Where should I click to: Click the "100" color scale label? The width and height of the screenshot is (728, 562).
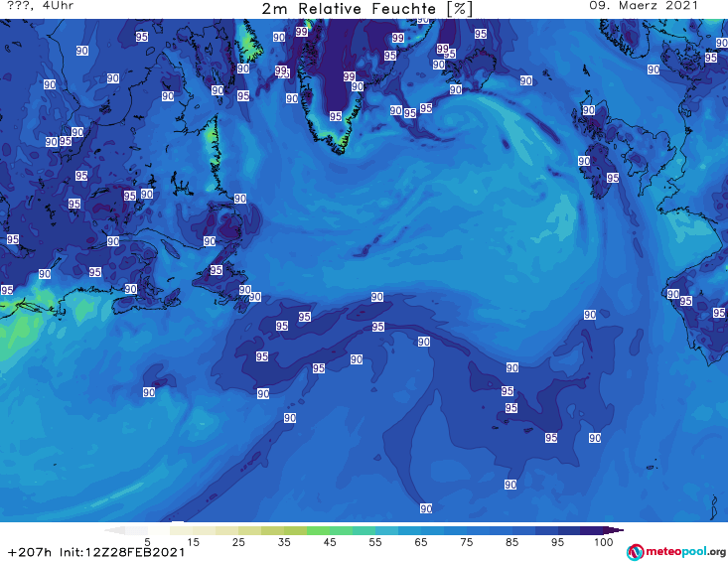[x=604, y=542]
